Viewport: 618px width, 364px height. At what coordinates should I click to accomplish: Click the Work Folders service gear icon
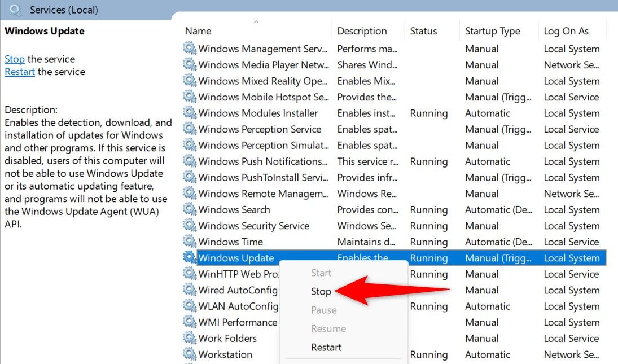(x=189, y=338)
